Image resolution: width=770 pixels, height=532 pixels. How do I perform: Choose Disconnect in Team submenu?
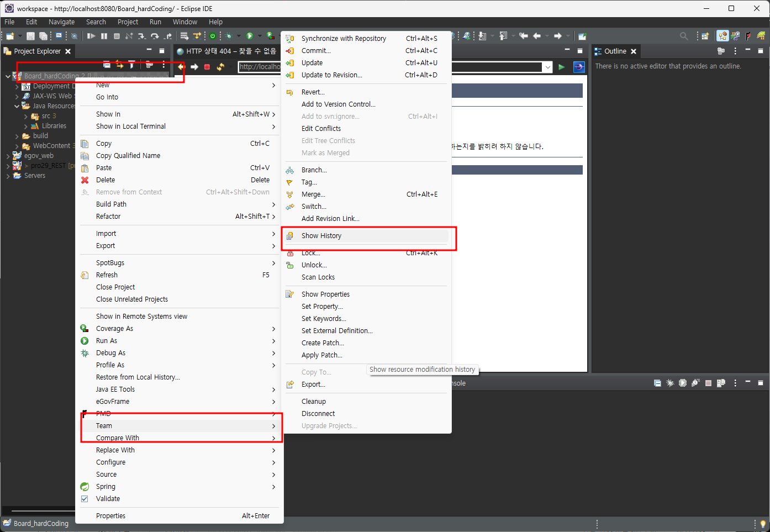366,414
